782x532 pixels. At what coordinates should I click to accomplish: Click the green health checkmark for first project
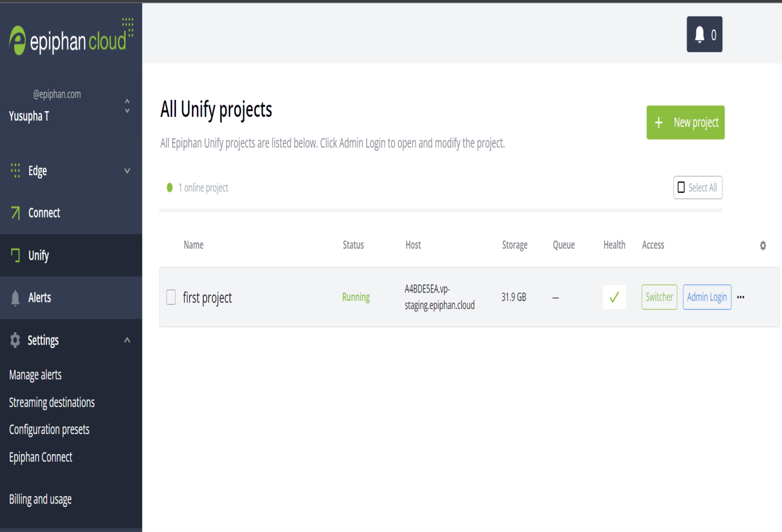point(614,297)
